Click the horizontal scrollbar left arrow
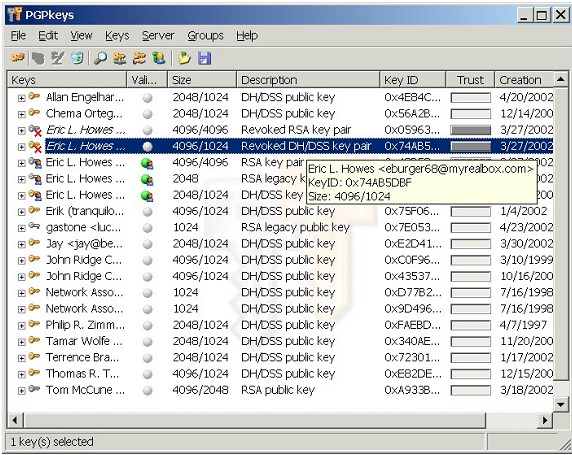 [15, 420]
